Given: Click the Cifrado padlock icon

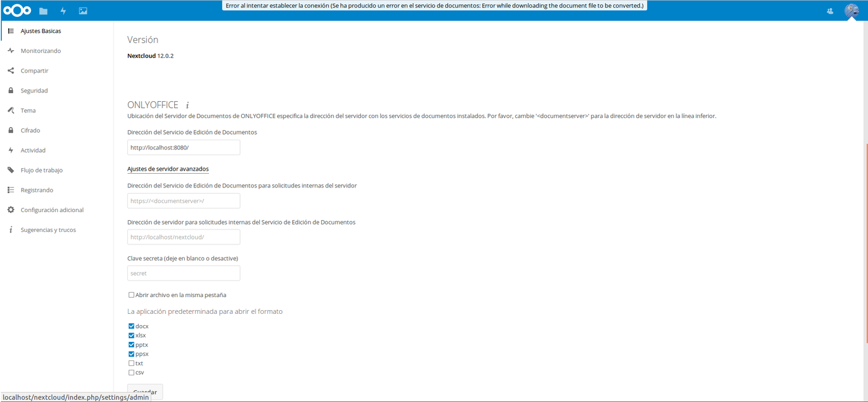Looking at the screenshot, I should point(11,130).
